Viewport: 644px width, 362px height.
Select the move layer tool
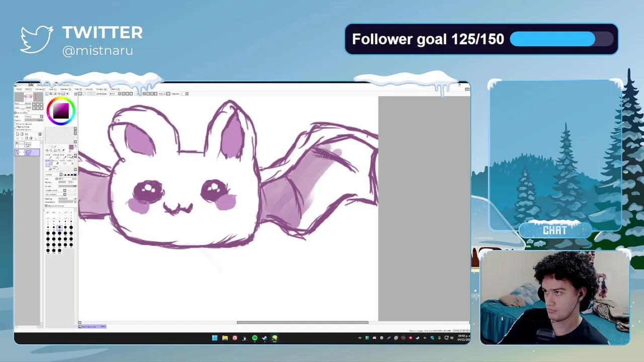(47, 150)
